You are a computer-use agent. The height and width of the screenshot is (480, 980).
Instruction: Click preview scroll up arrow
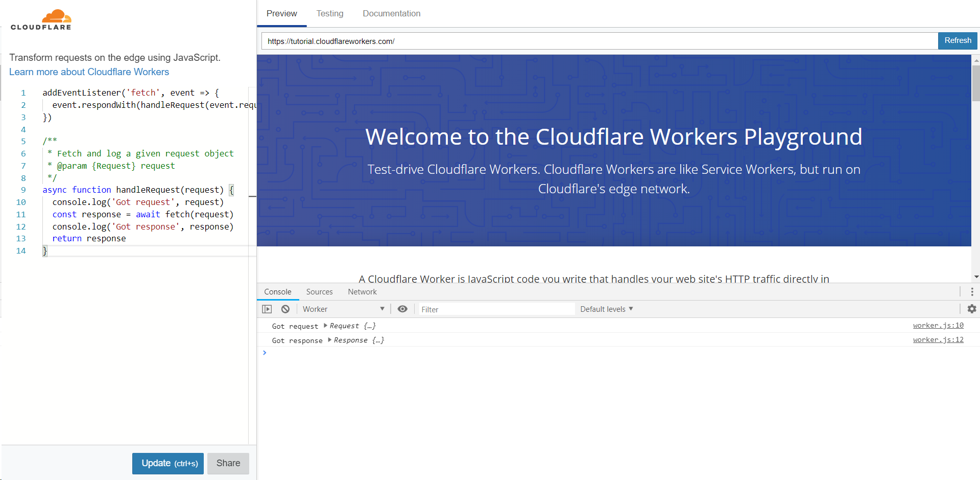coord(976,60)
